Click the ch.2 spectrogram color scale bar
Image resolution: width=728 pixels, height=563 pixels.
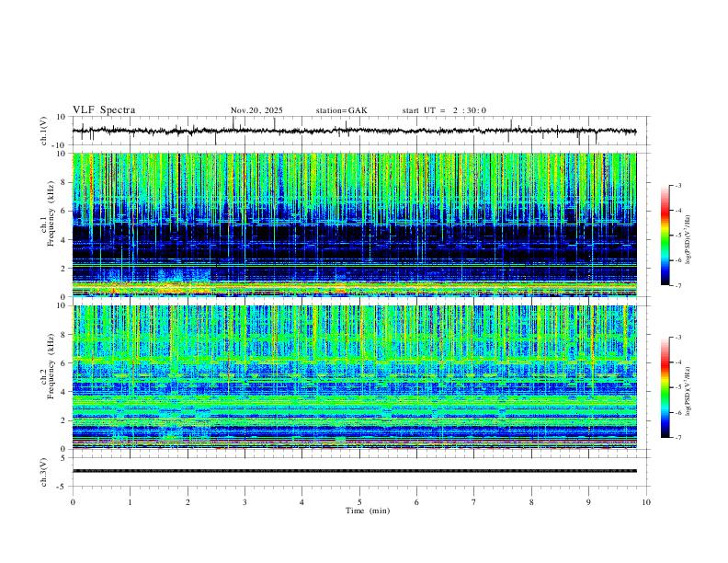(x=665, y=387)
